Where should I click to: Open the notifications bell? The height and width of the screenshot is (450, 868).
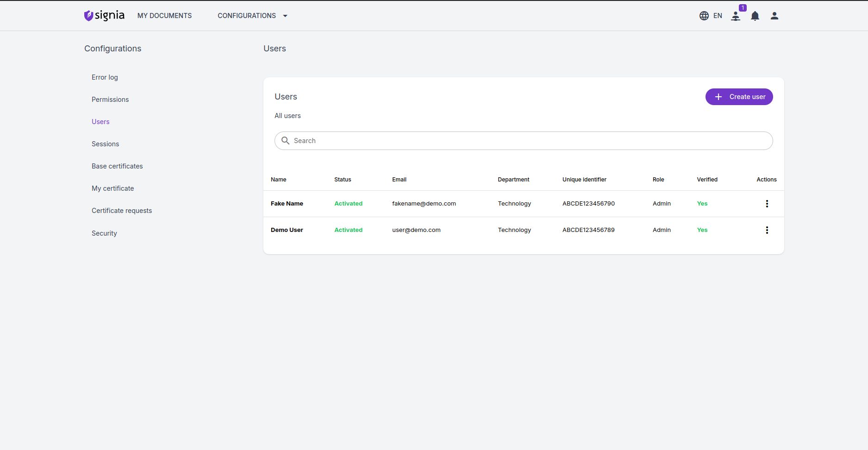coord(755,16)
